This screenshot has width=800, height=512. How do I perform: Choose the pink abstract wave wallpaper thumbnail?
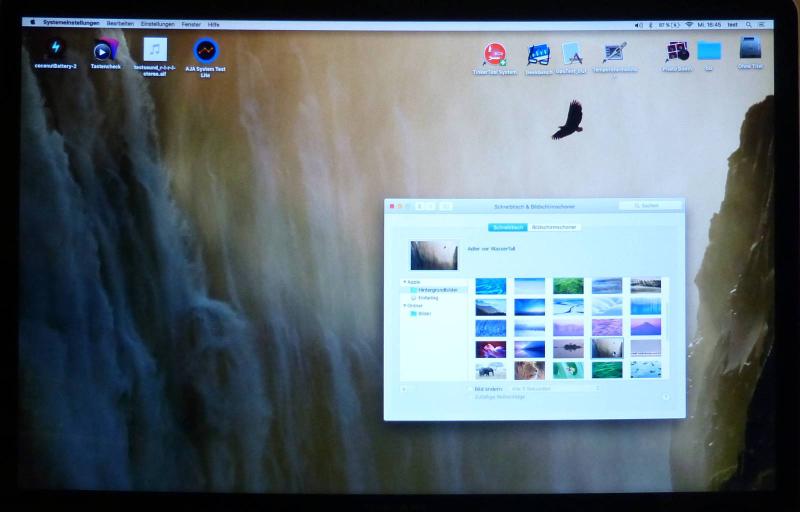[x=491, y=349]
